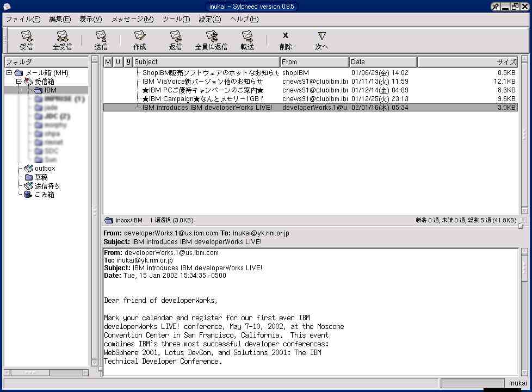
Task: Open the 受信箱 inbox folder
Action: (x=44, y=82)
